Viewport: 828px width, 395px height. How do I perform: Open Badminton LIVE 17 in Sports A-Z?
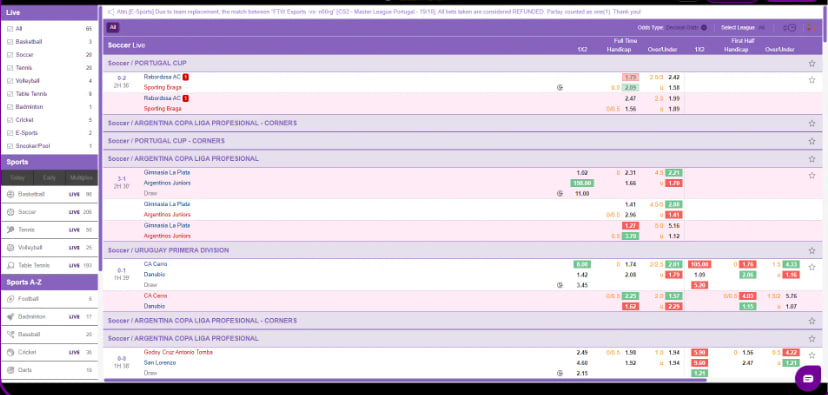pos(49,317)
